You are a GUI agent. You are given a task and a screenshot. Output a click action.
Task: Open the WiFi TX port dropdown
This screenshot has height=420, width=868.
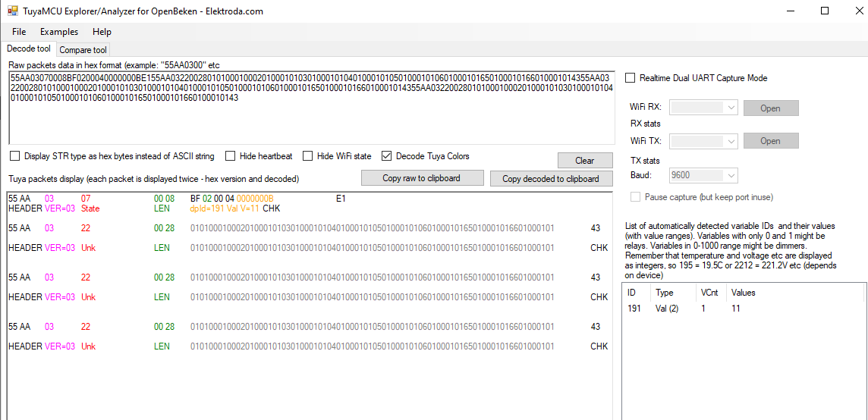coord(703,141)
